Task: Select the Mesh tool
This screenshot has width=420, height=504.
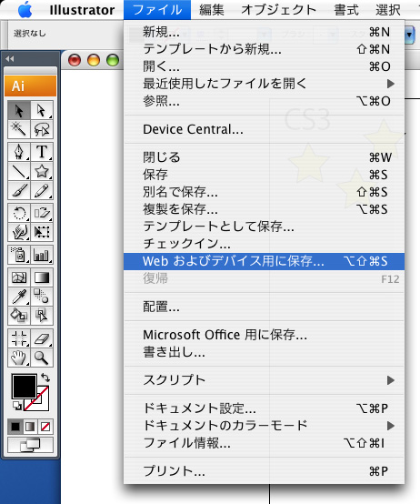Action: (x=19, y=277)
